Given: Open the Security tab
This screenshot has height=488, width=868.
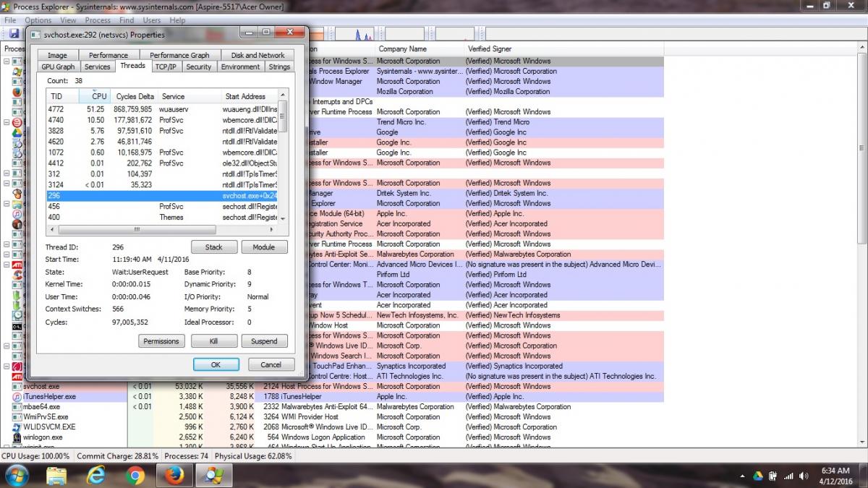Looking at the screenshot, I should click(198, 67).
